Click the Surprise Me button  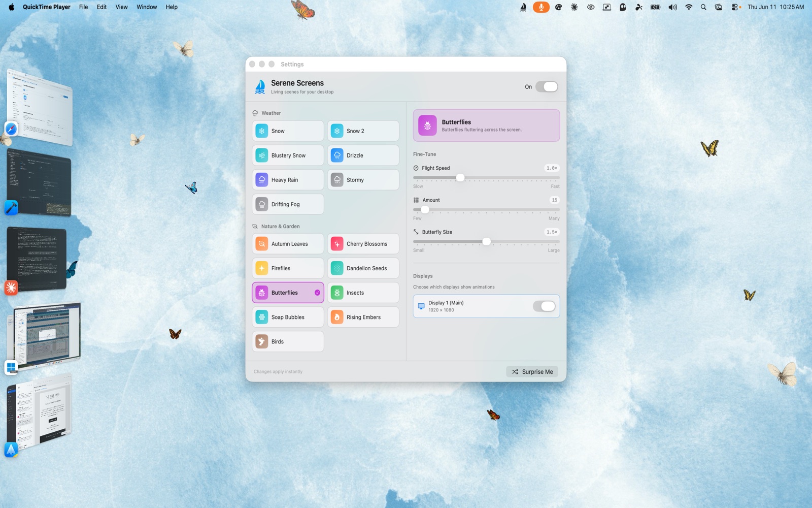[x=532, y=372]
